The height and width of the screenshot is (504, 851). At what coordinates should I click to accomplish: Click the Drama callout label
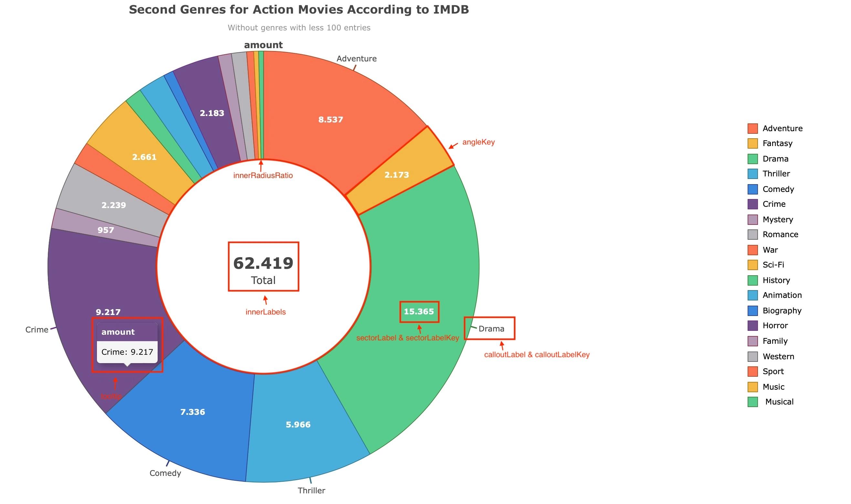(x=491, y=329)
